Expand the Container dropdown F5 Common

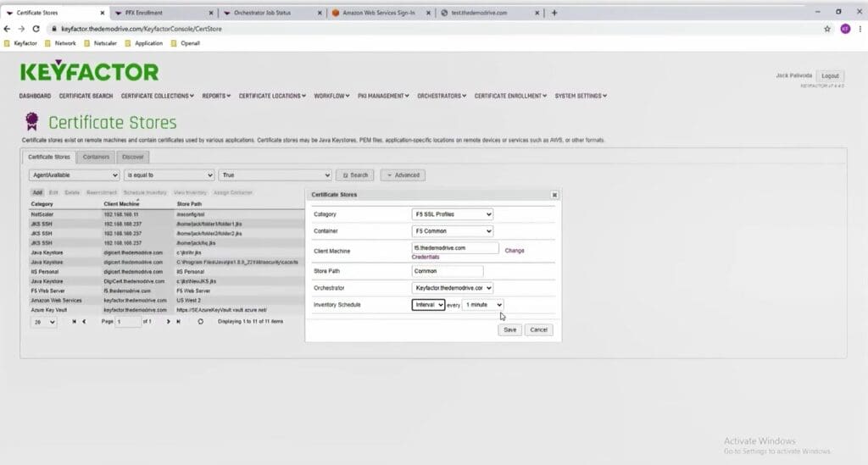(453, 231)
